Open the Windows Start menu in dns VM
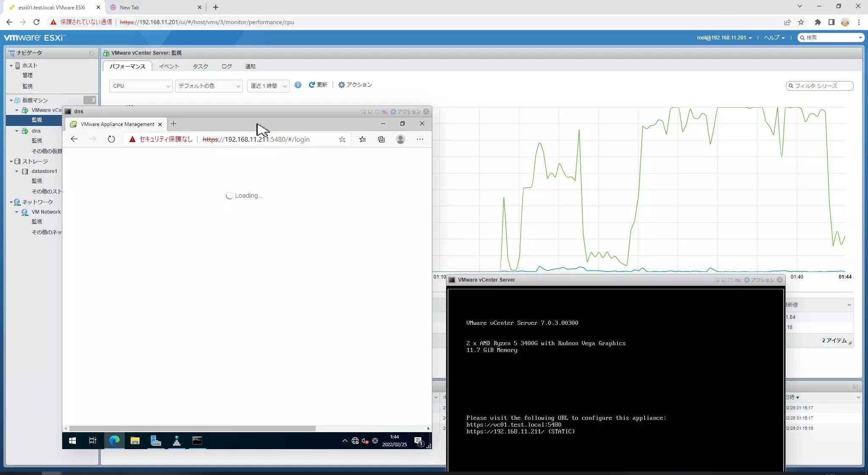Viewport: 868px width, 475px height. pos(72,441)
